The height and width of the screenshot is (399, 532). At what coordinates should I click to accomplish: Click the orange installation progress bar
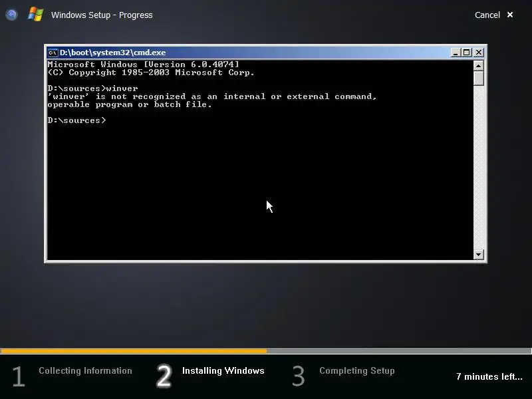point(134,351)
